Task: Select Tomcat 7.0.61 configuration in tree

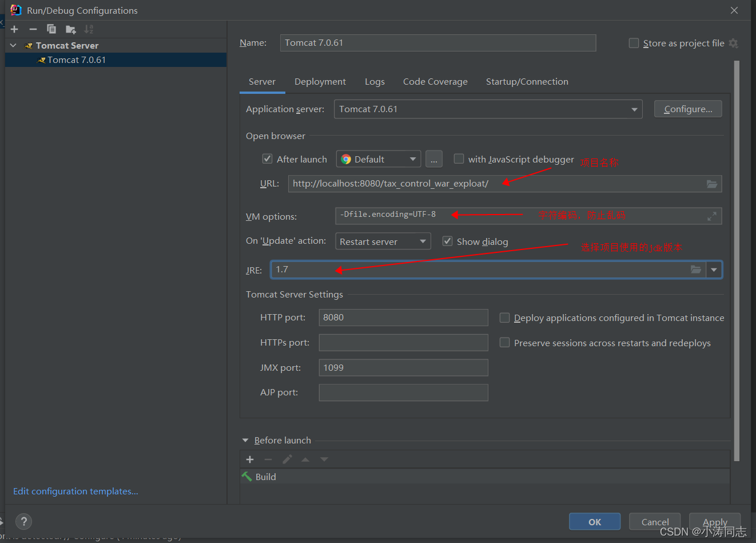Action: [116, 60]
